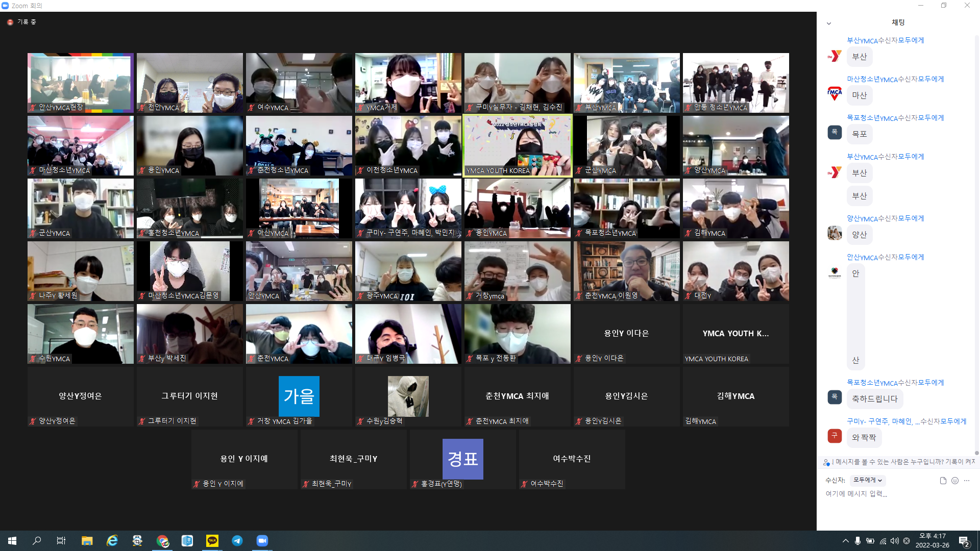Click the 목포 chat message bubble
The height and width of the screenshot is (551, 980).
860,134
